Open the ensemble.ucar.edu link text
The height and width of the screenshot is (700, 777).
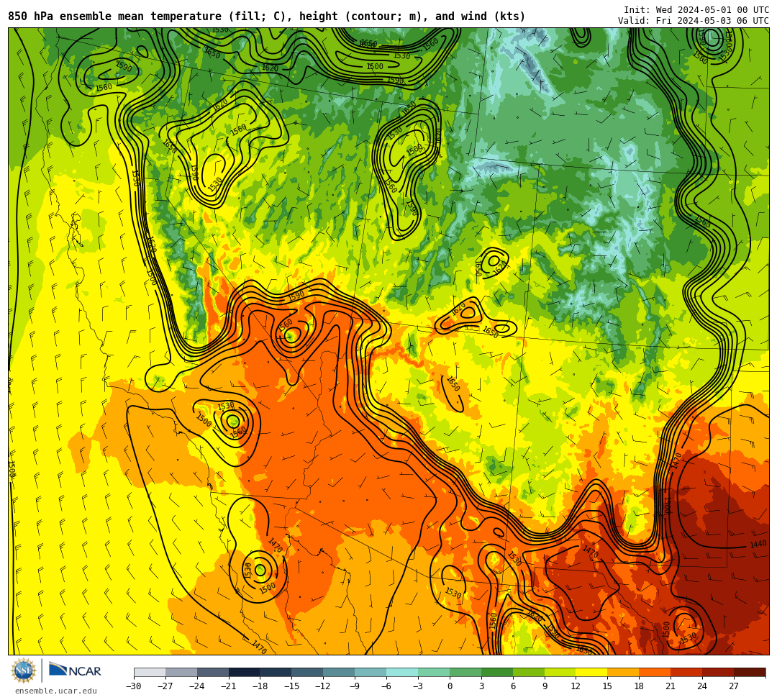(56, 691)
